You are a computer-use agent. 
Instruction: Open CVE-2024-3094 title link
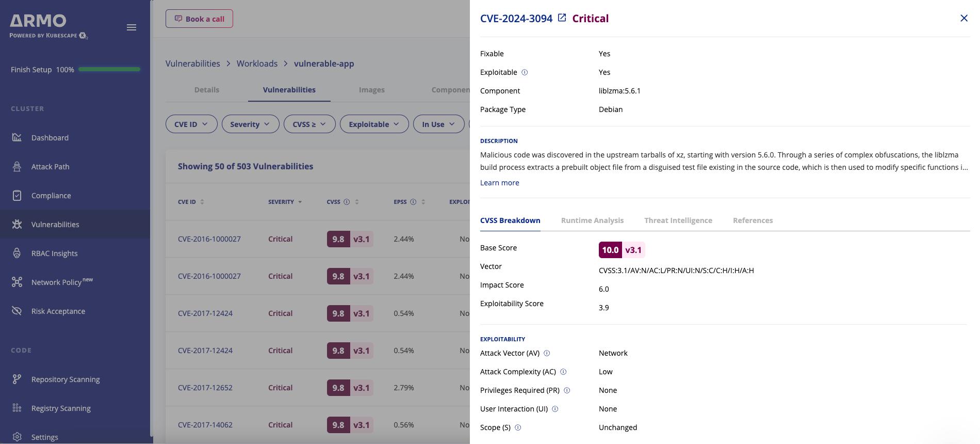point(516,19)
